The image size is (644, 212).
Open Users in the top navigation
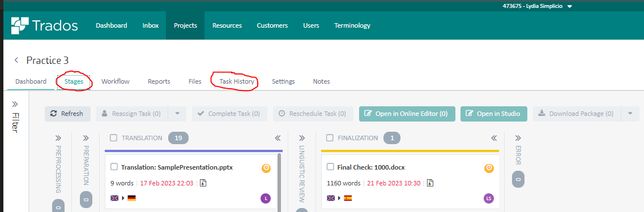point(311,25)
